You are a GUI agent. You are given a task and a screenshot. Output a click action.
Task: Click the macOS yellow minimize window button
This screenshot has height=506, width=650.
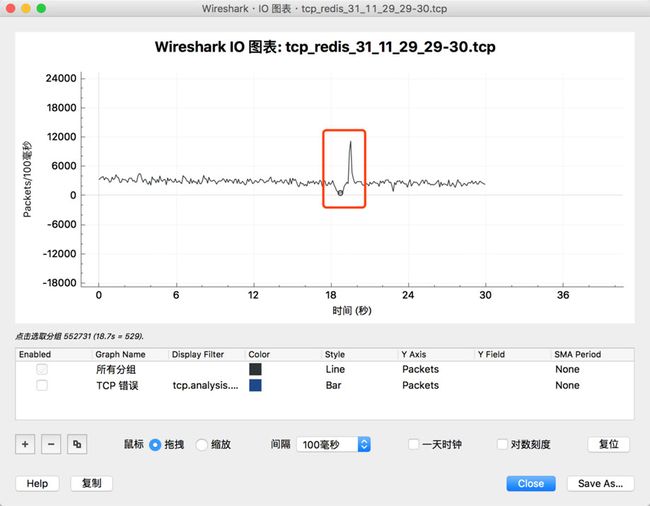click(26, 8)
